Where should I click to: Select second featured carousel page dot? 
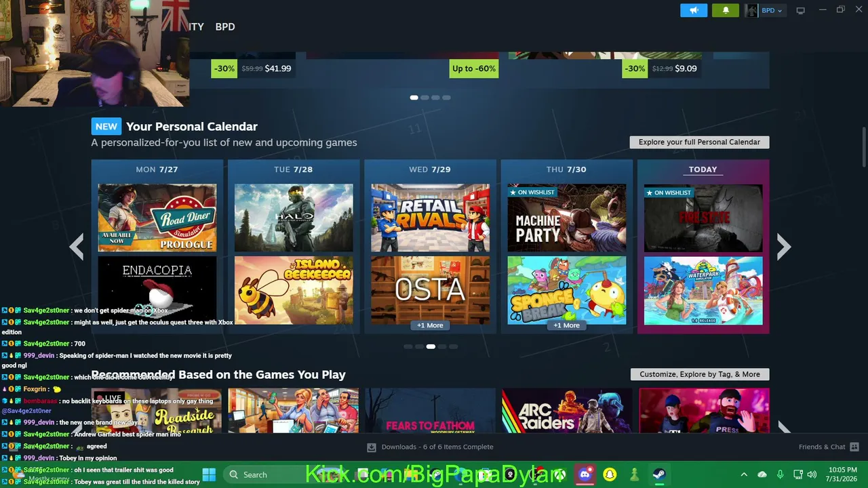point(425,98)
